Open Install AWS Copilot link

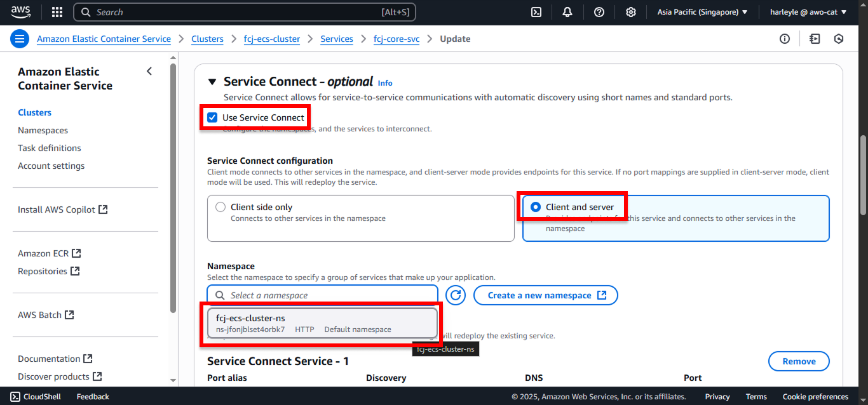click(57, 209)
